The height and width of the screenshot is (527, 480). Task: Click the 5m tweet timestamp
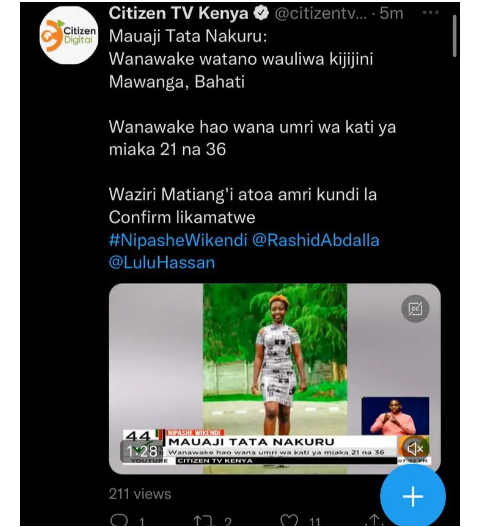pyautogui.click(x=391, y=13)
